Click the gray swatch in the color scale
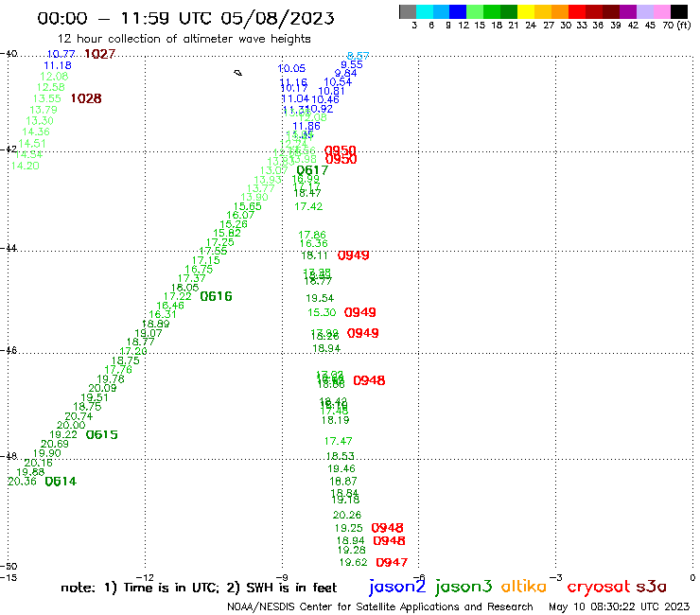This screenshot has height=615, width=700. [408, 11]
